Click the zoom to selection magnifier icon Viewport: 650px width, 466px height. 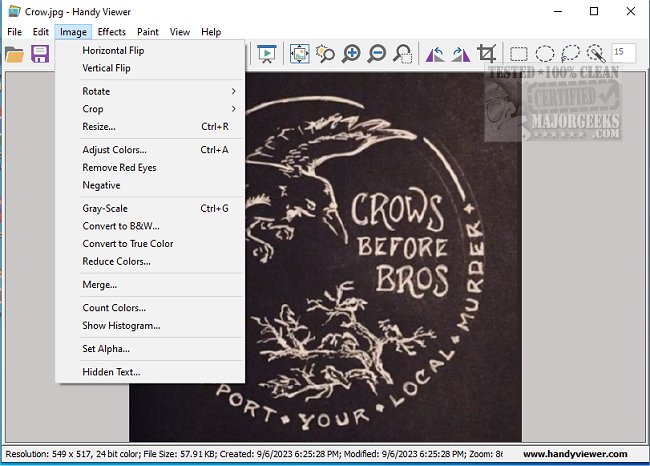click(403, 54)
